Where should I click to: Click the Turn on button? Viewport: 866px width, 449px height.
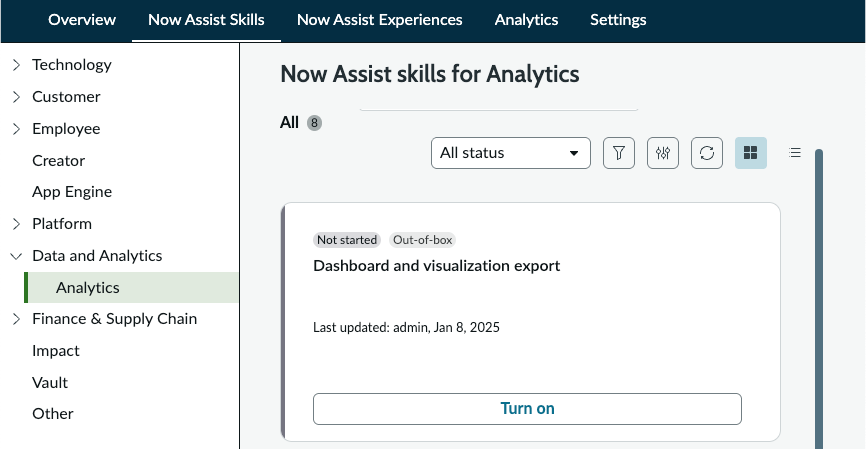click(x=527, y=409)
